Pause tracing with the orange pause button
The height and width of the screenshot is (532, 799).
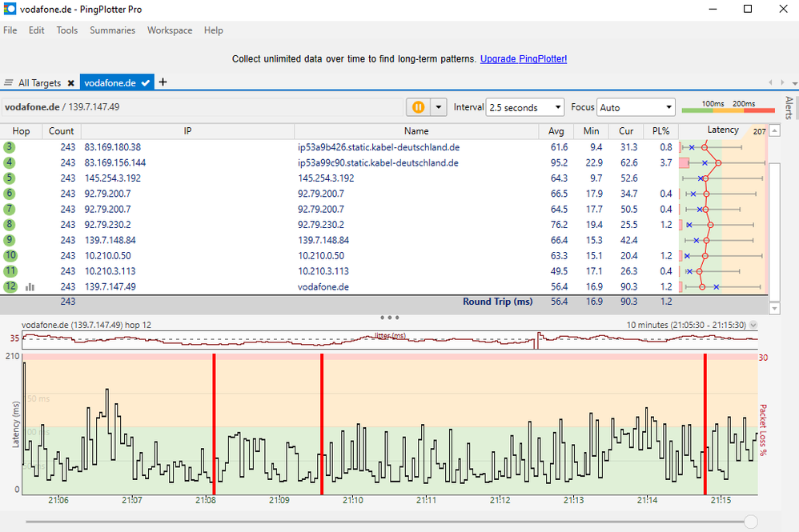(x=419, y=107)
